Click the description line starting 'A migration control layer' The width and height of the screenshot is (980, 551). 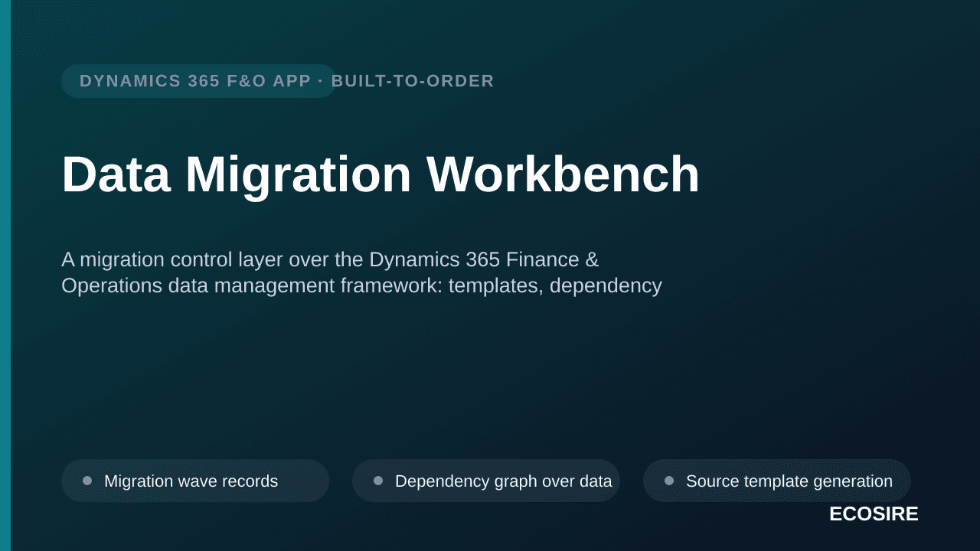click(330, 259)
